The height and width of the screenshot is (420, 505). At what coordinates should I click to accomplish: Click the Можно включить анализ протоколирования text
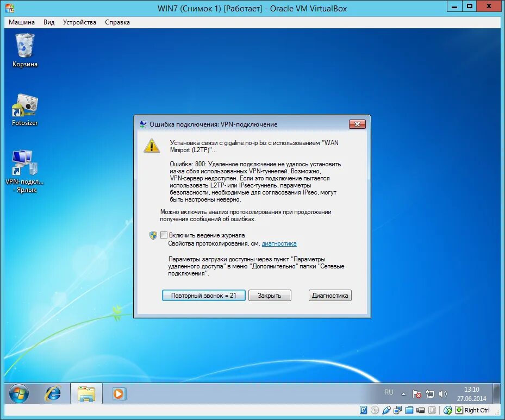coord(245,216)
